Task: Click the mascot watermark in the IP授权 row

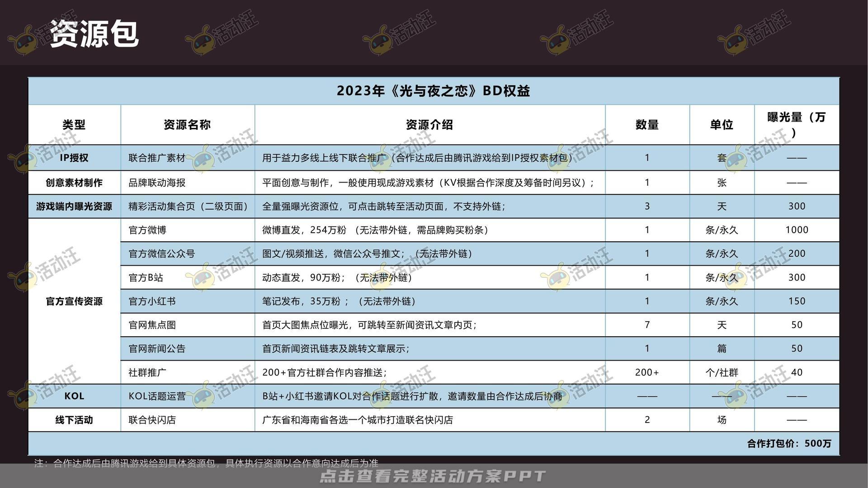Action: click(204, 158)
